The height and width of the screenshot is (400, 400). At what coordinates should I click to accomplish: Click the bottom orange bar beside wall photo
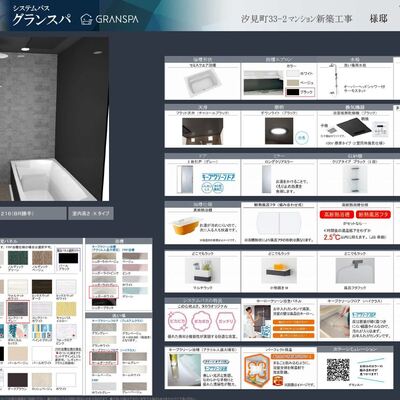(293, 335)
